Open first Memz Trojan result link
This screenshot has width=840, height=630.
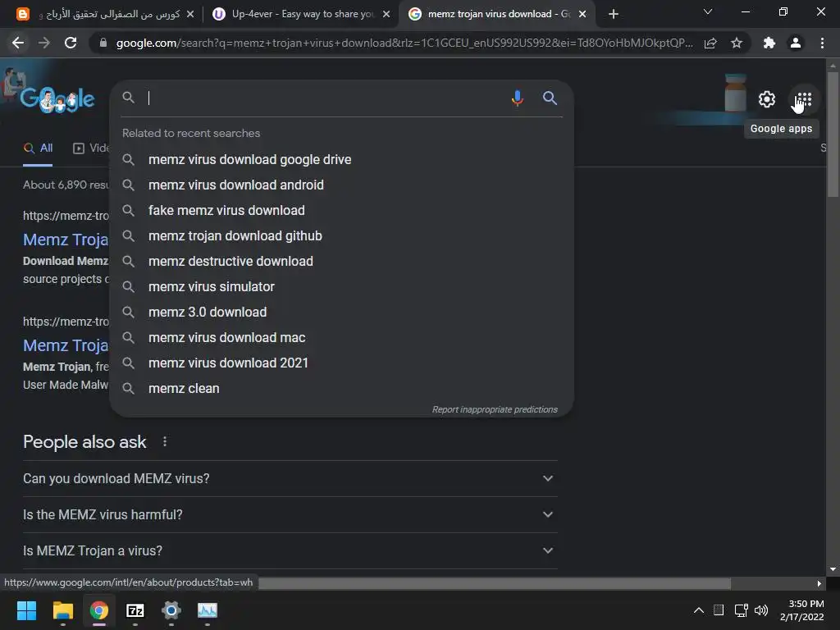tap(66, 240)
